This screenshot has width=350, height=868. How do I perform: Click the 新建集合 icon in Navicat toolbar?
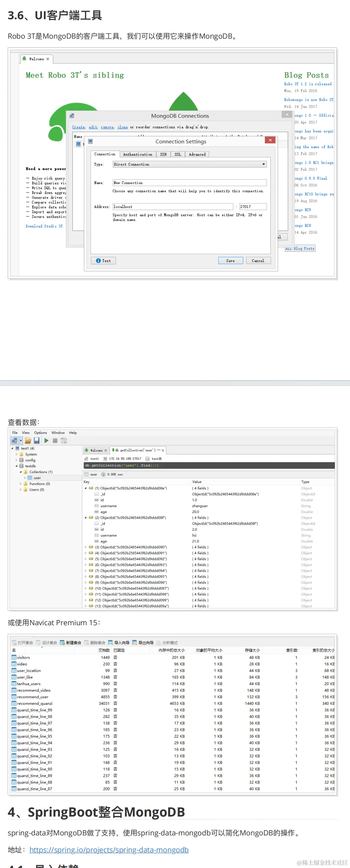pyautogui.click(x=62, y=642)
